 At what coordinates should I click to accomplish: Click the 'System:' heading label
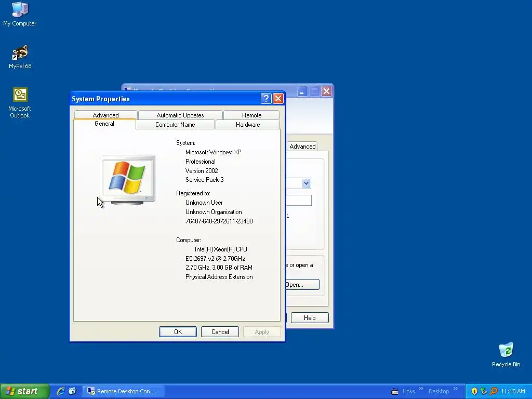pos(185,143)
